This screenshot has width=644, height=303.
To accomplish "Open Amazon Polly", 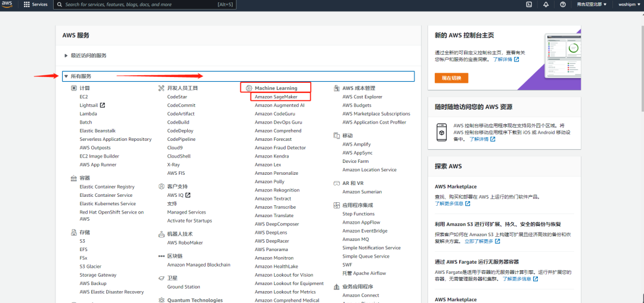I will (270, 181).
